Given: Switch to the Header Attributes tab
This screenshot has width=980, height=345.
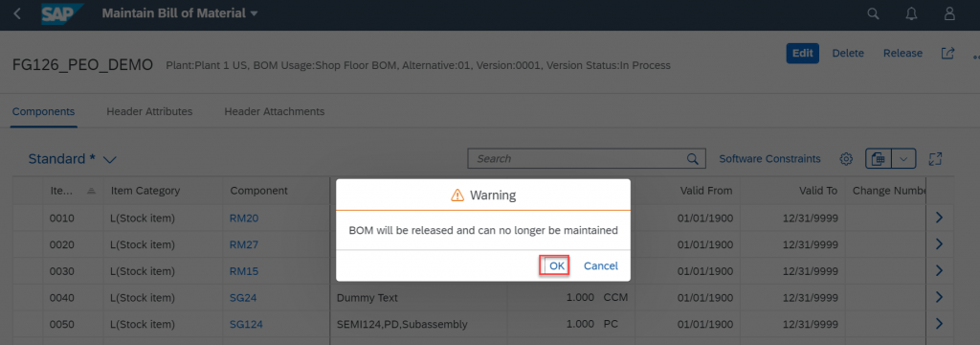Looking at the screenshot, I should click(149, 111).
